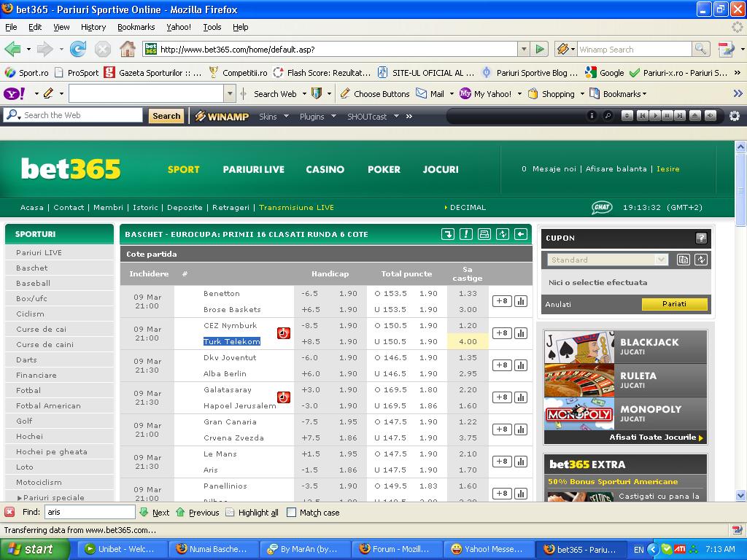Open statistics chart for Benetton vs Brose Baskets

[521, 301]
